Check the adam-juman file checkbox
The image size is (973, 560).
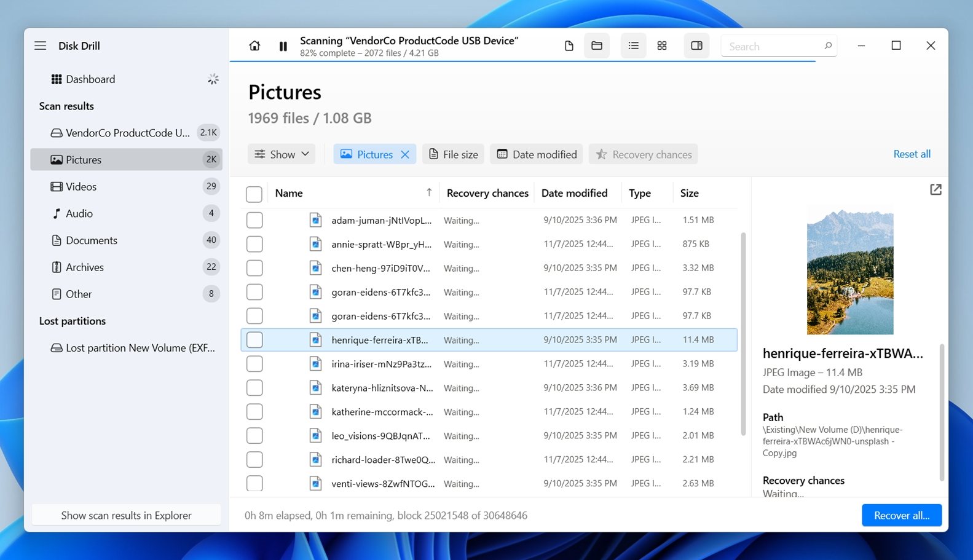pyautogui.click(x=254, y=220)
